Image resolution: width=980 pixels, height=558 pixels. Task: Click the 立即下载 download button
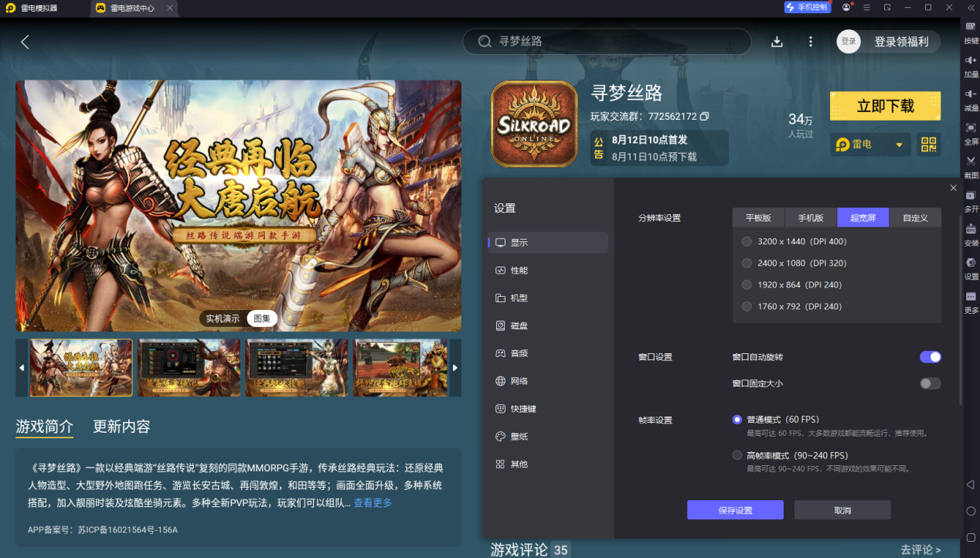[885, 106]
